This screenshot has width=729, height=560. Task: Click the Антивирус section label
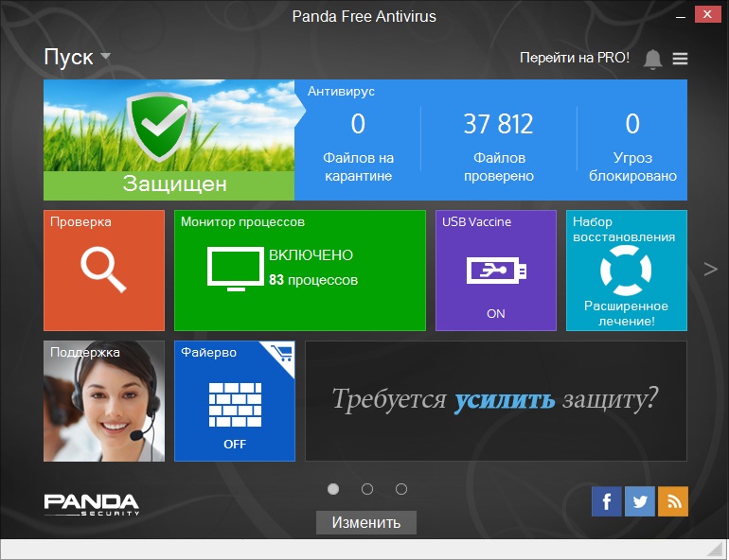[341, 92]
